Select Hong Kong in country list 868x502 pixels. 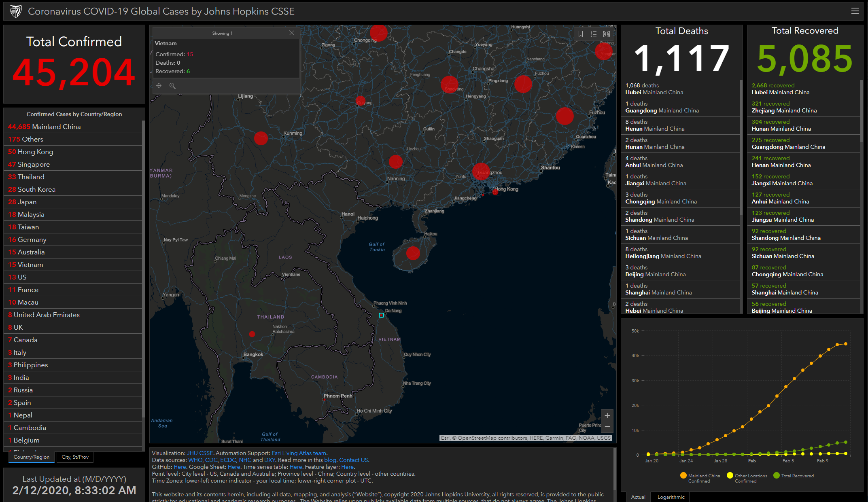[x=73, y=152]
